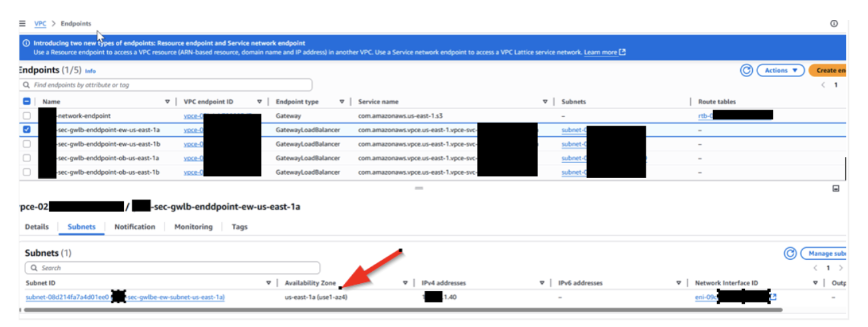
Task: Open the Monitoring tab
Action: [193, 227]
